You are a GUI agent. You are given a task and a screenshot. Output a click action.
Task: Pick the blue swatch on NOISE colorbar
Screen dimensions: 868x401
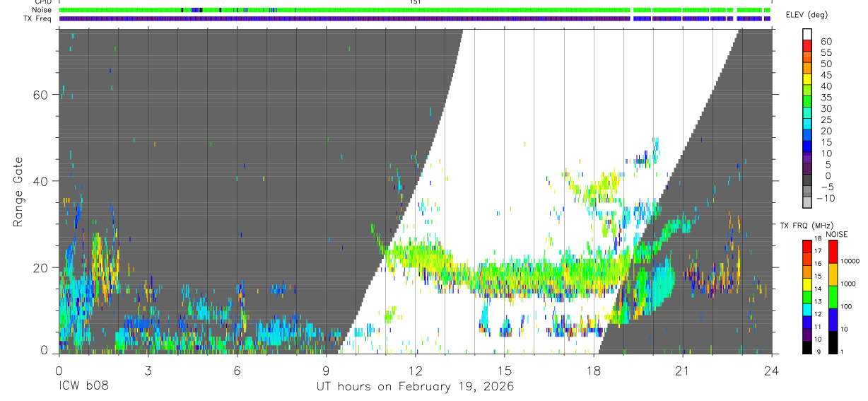833,320
